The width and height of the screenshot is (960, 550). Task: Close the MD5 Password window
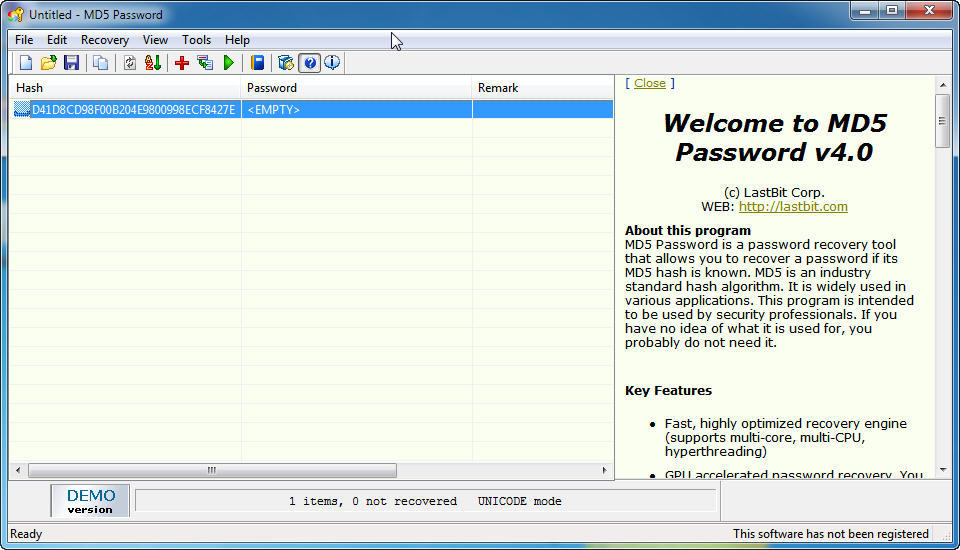click(929, 10)
